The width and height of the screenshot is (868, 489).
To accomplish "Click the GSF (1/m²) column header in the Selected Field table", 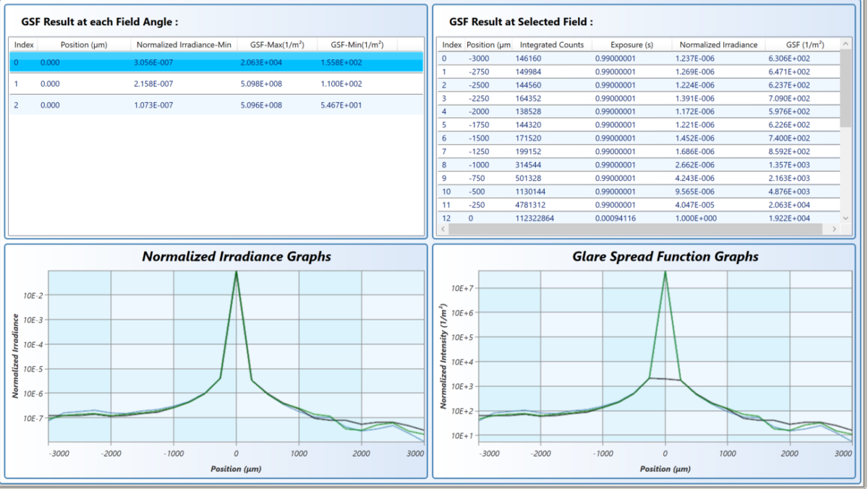I will 804,45.
